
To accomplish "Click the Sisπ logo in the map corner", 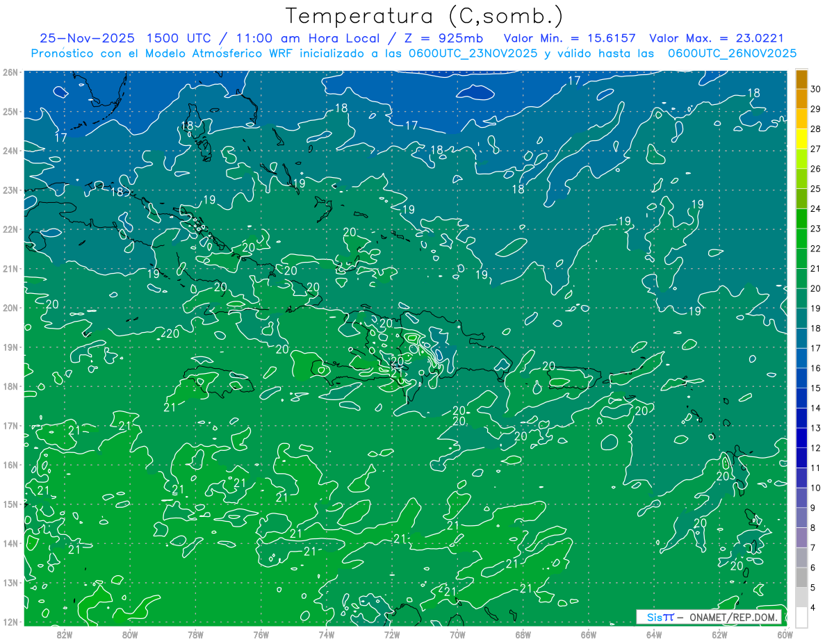I will click(661, 617).
